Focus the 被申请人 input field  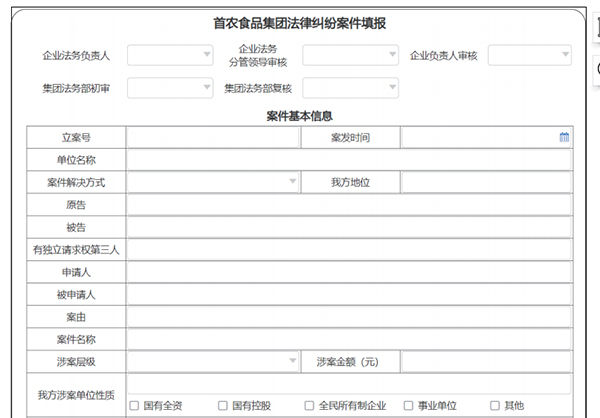pos(349,294)
